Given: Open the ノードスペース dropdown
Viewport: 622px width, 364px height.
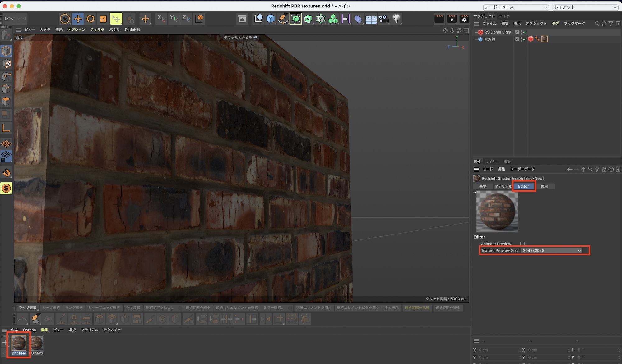Looking at the screenshot, I should click(516, 7).
